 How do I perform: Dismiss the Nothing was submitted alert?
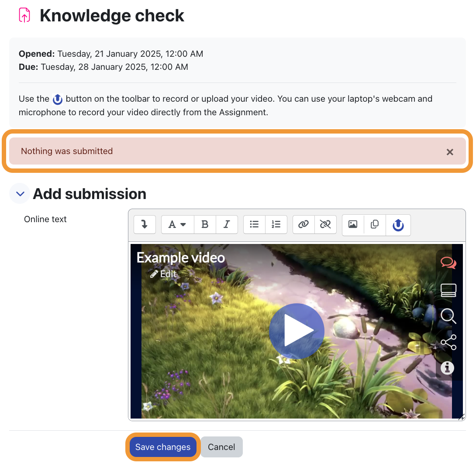pos(450,152)
